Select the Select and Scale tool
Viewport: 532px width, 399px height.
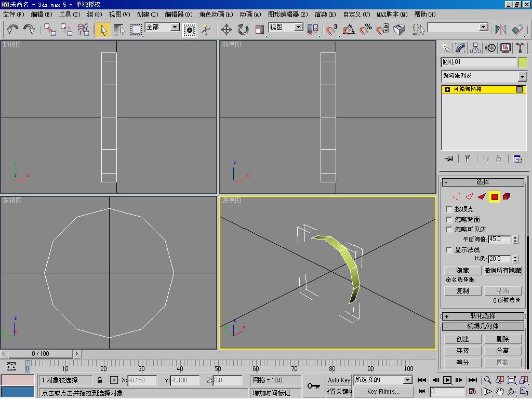pyautogui.click(x=260, y=30)
